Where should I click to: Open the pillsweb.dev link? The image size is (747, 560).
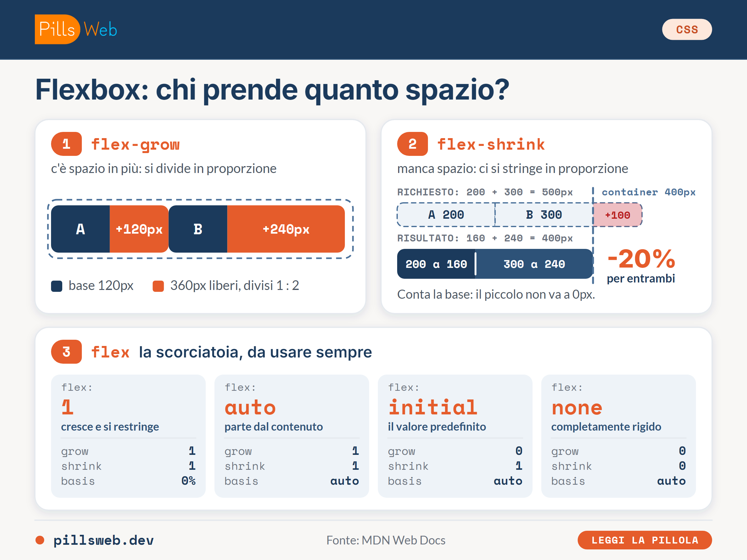click(x=103, y=540)
